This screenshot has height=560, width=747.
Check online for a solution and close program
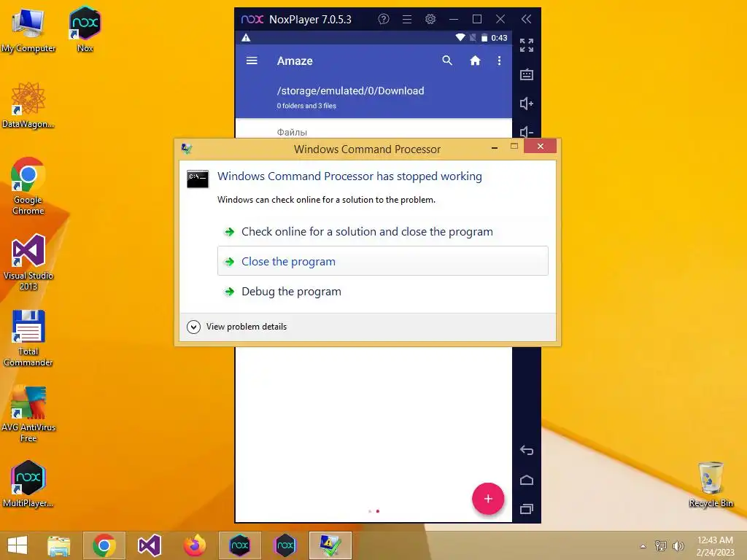[x=382, y=231]
